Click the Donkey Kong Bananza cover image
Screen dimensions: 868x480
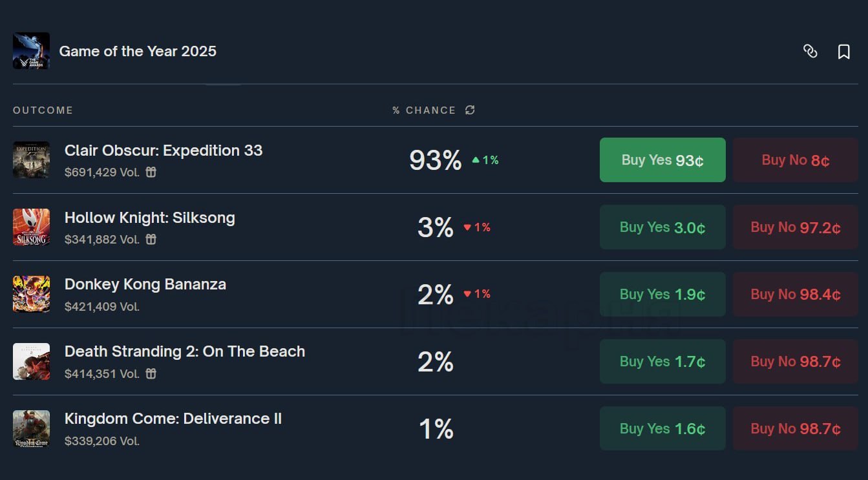(31, 294)
